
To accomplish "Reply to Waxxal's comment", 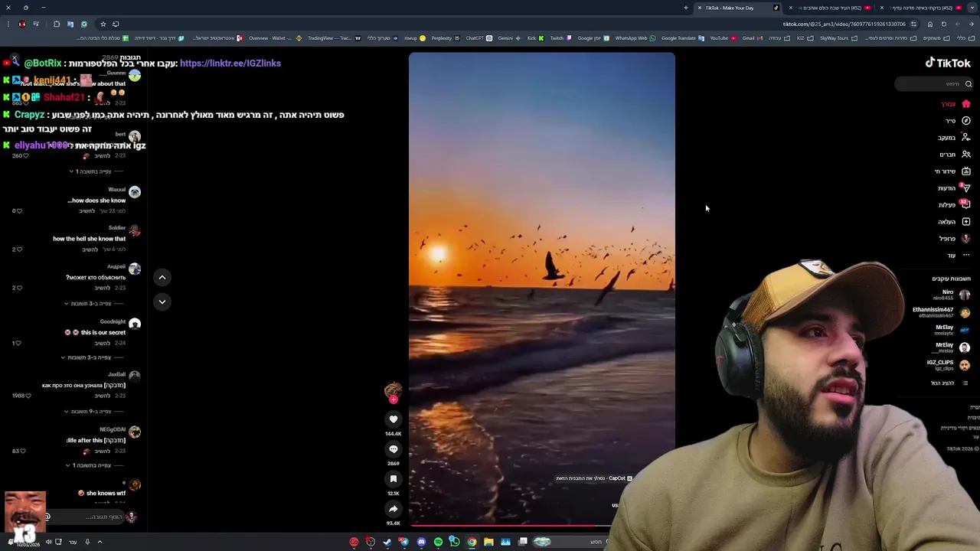I will coord(87,211).
